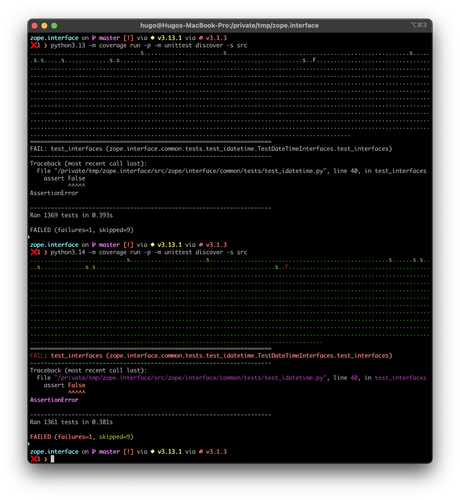Click the pink AssertionError text
This screenshot has width=460, height=500.
click(x=54, y=400)
